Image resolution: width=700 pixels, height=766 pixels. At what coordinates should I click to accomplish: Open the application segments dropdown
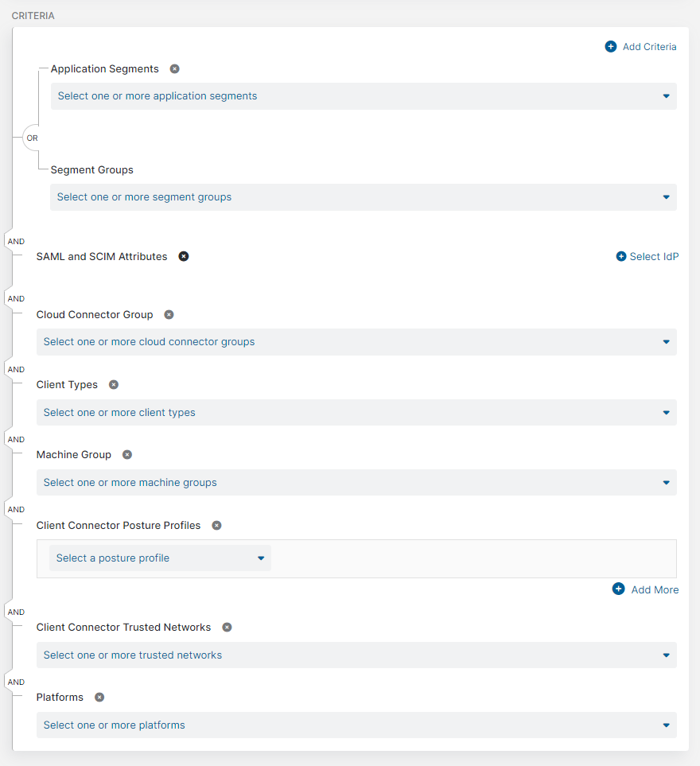tap(363, 95)
